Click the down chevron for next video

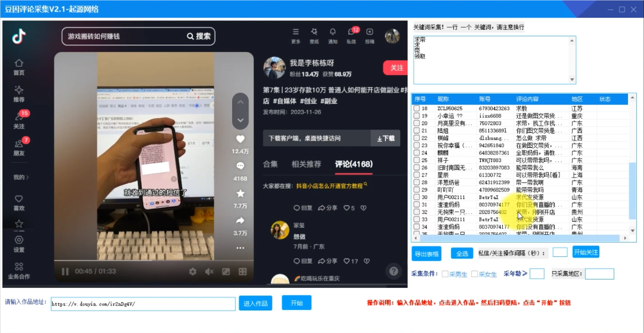240,120
